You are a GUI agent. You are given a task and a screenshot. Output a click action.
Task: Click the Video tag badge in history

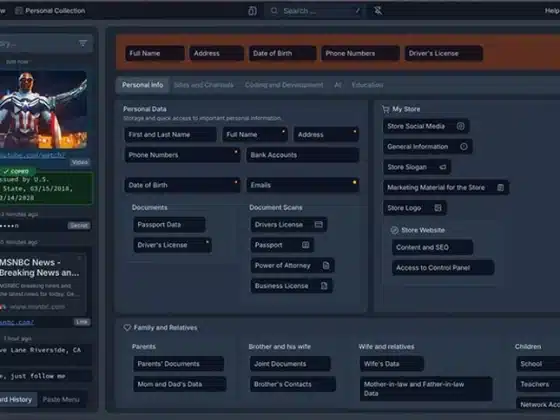tap(80, 162)
